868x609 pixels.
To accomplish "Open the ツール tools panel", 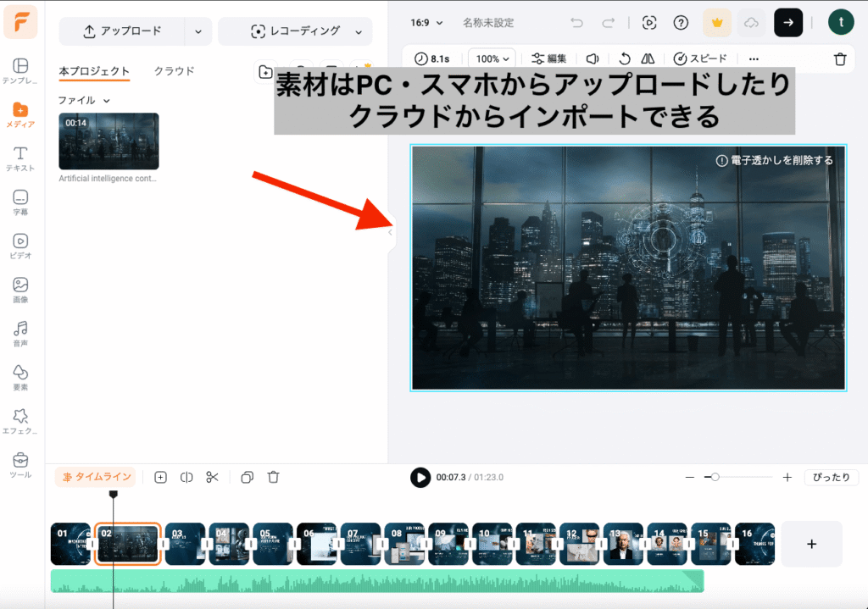I will click(20, 465).
